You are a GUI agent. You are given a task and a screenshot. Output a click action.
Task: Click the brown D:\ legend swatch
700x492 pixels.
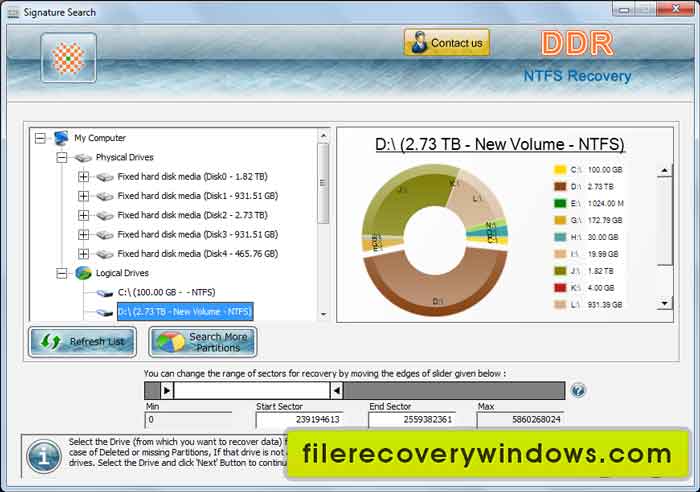(x=560, y=187)
